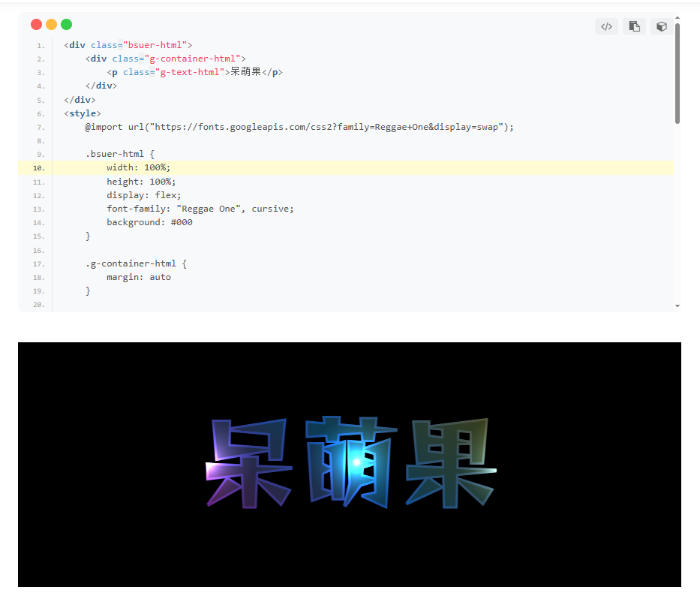Click the p class="g-text-html" line
The width and height of the screenshot is (700, 602).
pyautogui.click(x=194, y=72)
